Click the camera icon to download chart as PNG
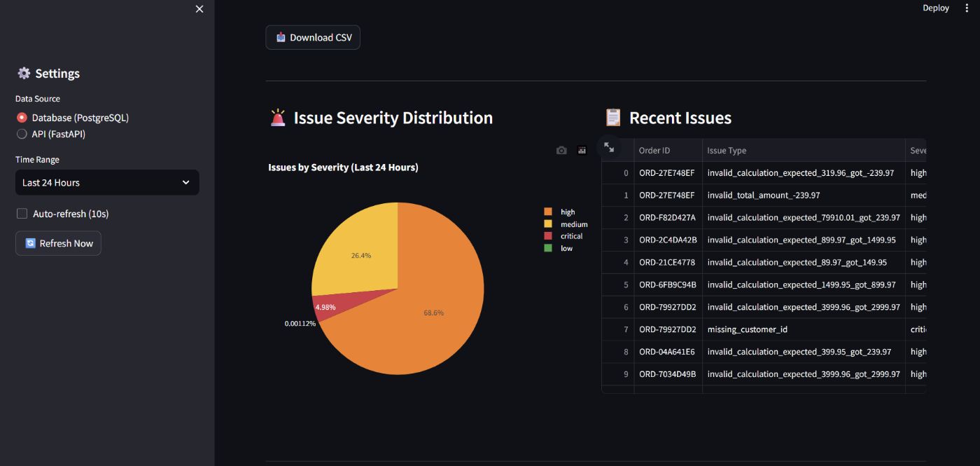980x466 pixels. 561,150
